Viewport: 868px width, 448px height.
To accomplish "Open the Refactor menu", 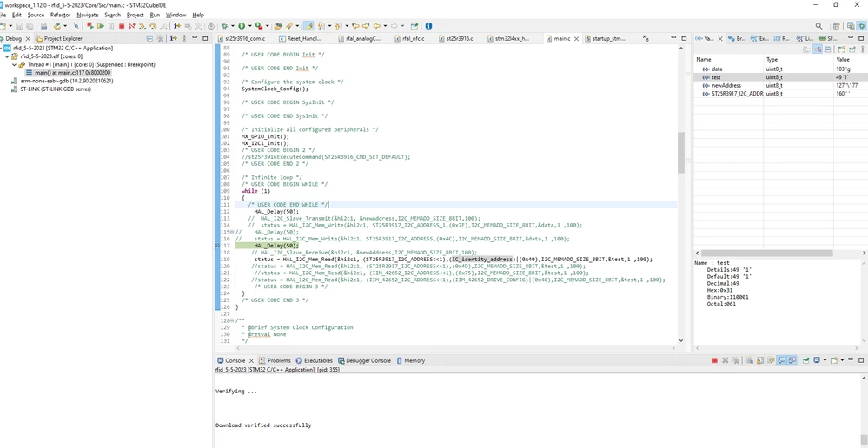I will (x=60, y=15).
